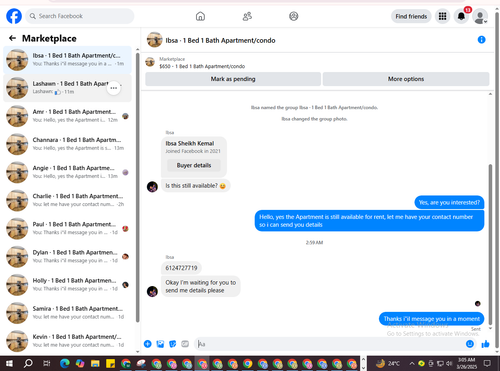Go back with Marketplace back arrow

(12, 38)
